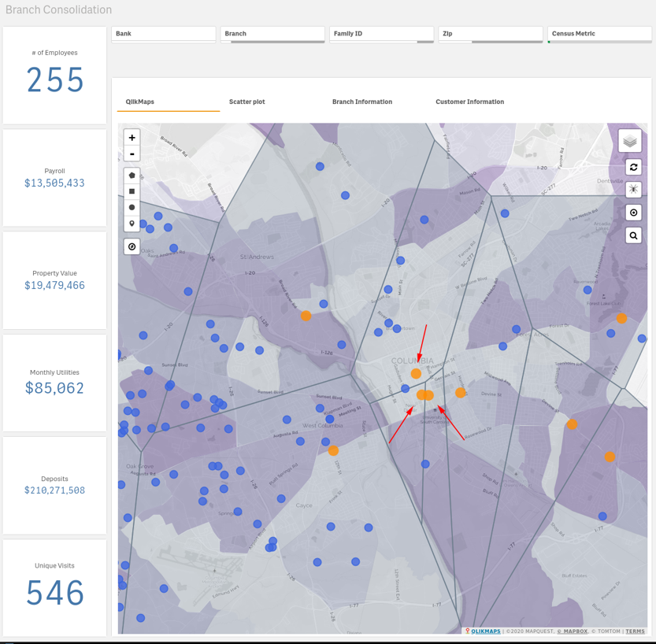Image resolution: width=656 pixels, height=644 pixels.
Task: Select the rectangle draw tool
Action: (132, 191)
